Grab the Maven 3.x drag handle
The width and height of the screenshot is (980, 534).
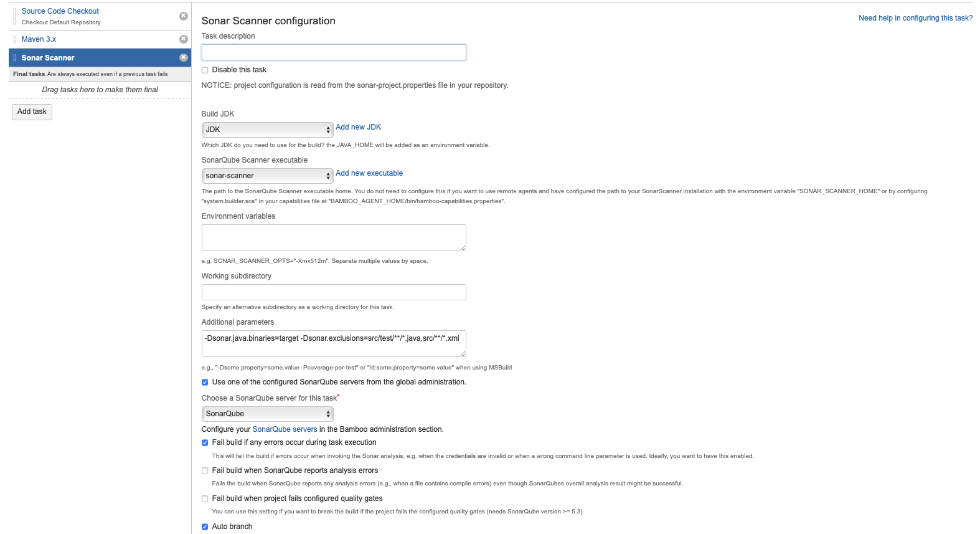pos(15,39)
